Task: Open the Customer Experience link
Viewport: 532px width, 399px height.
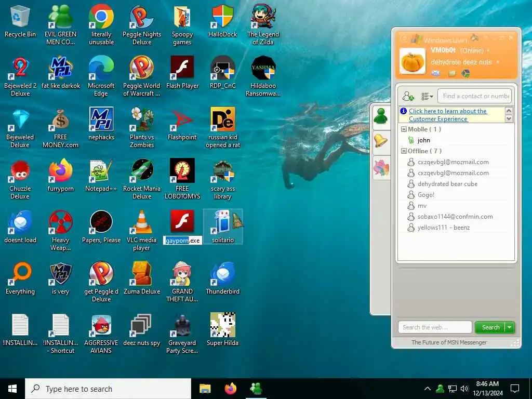Action: pos(448,115)
